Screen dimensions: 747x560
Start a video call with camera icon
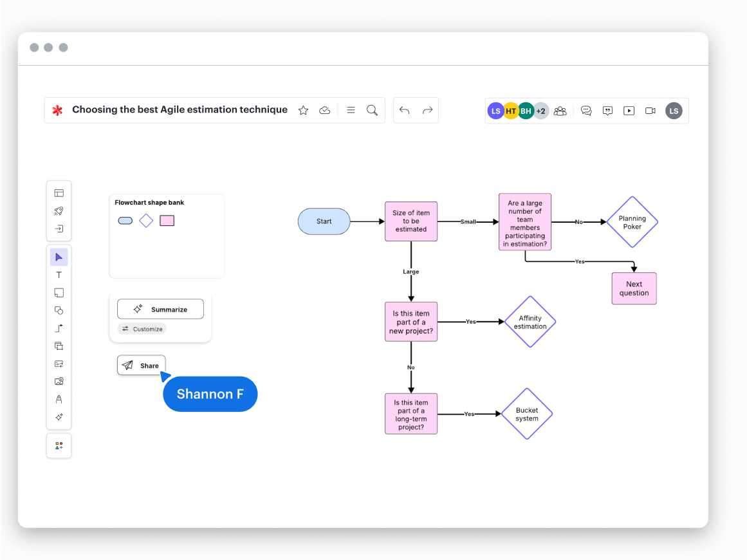[650, 111]
